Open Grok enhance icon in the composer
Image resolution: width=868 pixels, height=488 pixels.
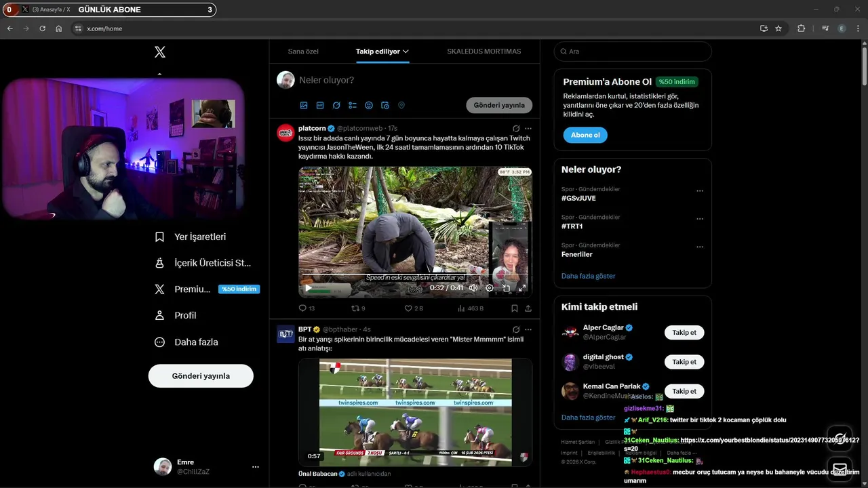click(336, 105)
